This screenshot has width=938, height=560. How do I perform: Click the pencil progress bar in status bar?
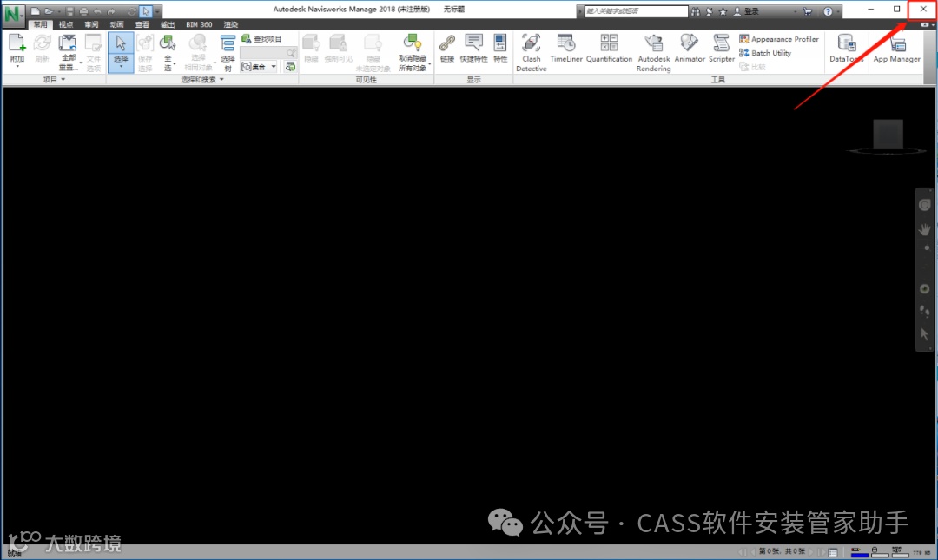860,551
